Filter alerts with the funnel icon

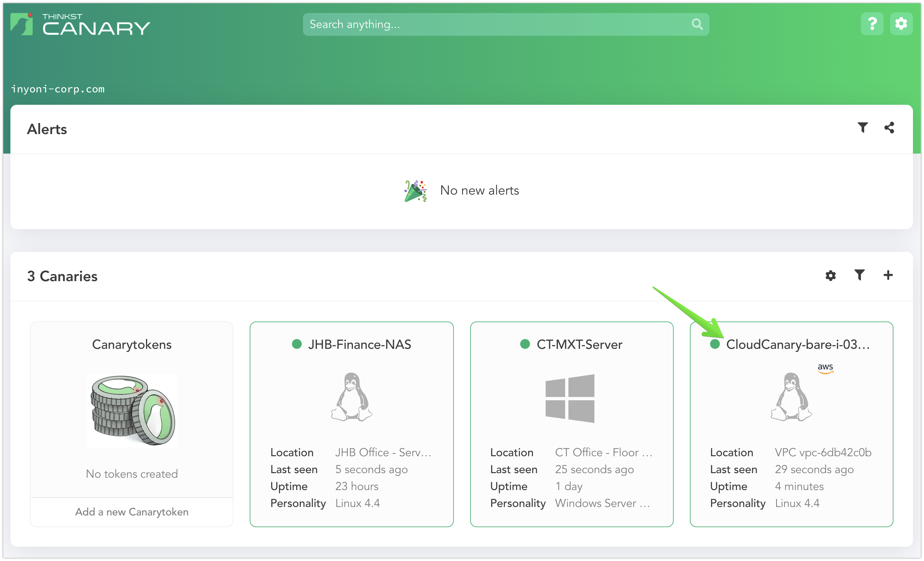863,128
